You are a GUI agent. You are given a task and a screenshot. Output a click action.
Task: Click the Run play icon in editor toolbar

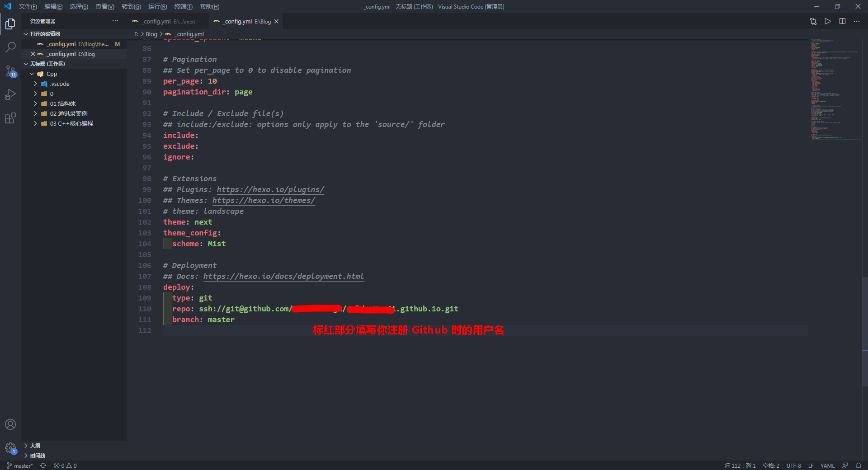tap(827, 21)
